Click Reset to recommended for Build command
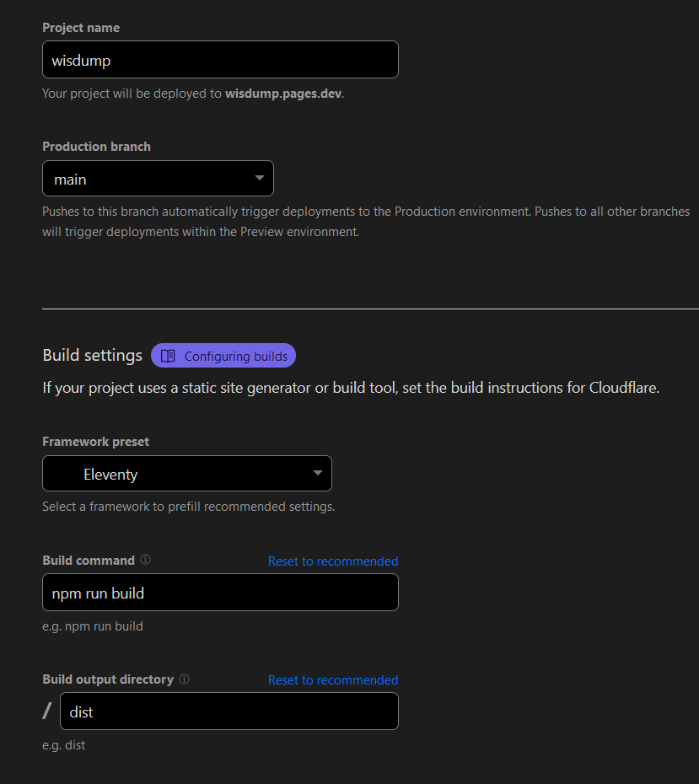The image size is (699, 784). [x=332, y=561]
